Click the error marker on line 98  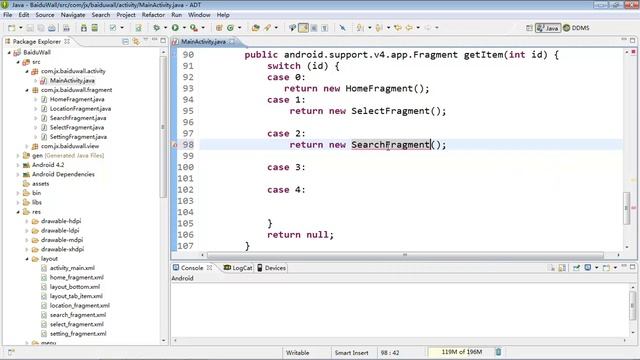coord(174,145)
